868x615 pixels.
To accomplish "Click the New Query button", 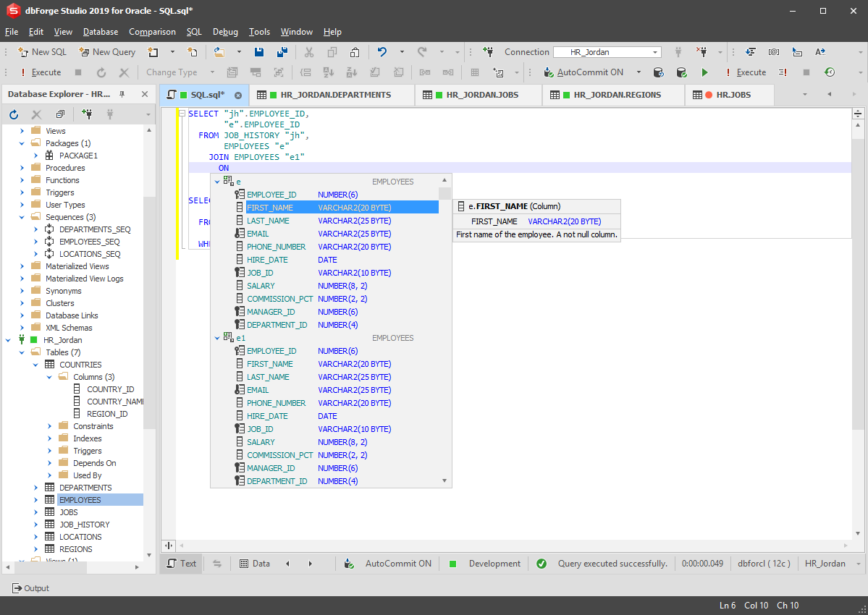I will [107, 52].
